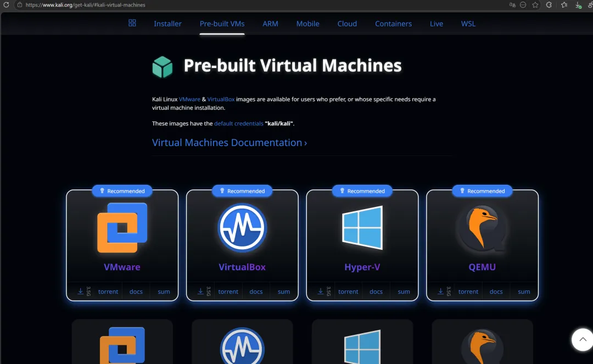Screen dimensions: 593x364
Task: Open the Live tab
Action: [x=436, y=24]
